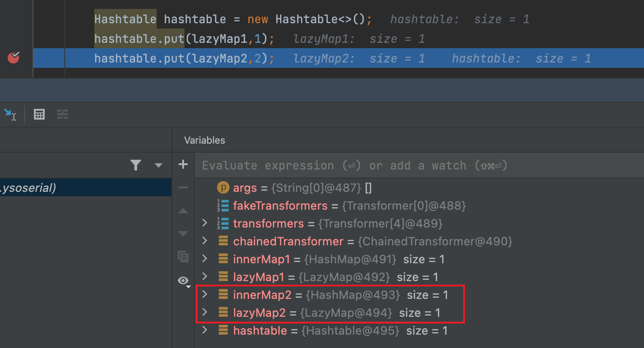Move watch up with the up arrow
This screenshot has height=348, width=644.
point(183,211)
